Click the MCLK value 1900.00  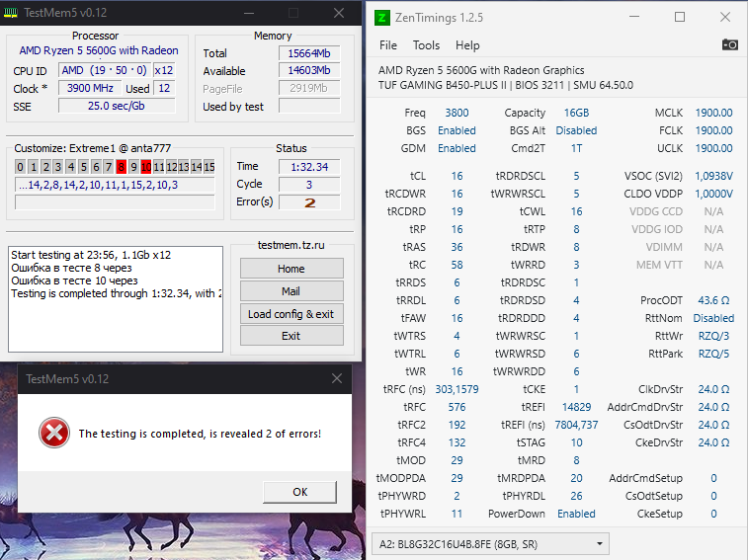coord(713,113)
